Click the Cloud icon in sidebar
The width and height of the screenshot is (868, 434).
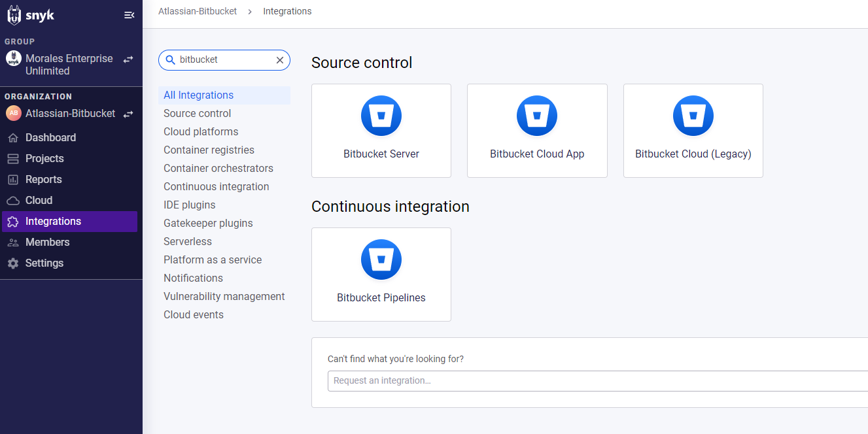(x=13, y=201)
